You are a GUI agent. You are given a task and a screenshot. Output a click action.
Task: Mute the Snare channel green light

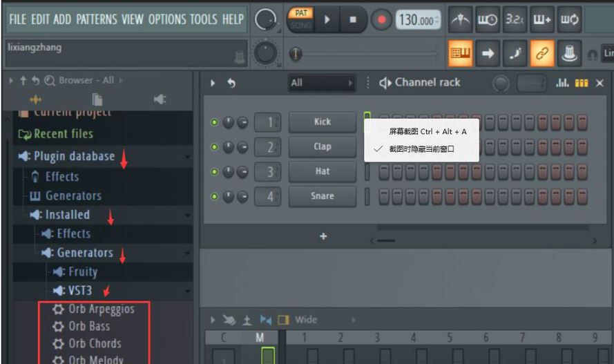click(x=214, y=196)
